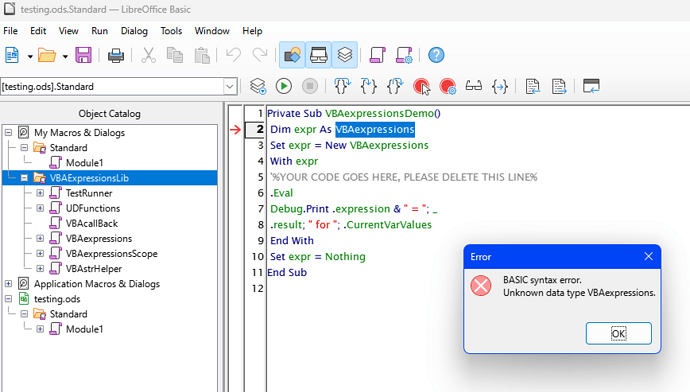The image size is (690, 392).
Task: Click the Find Parentheses icon
Action: click(x=500, y=86)
